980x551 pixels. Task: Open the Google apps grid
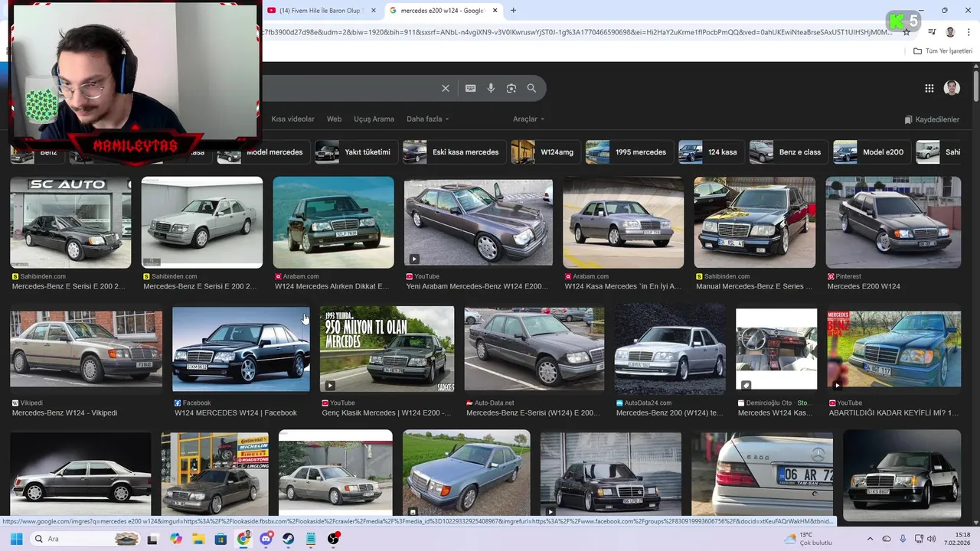coord(929,88)
